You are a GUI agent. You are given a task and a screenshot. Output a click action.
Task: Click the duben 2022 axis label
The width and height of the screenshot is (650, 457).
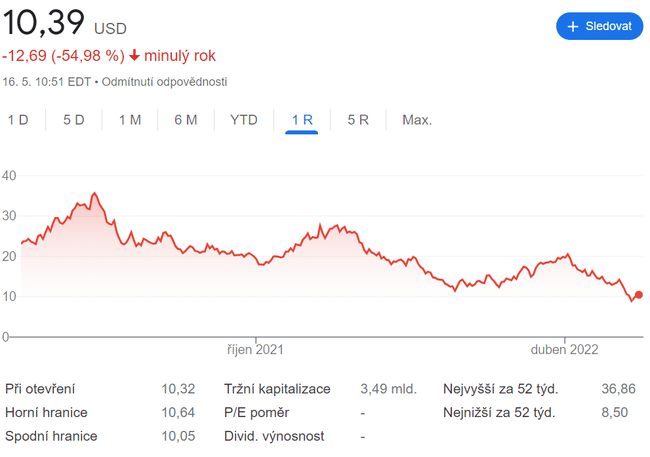coord(565,350)
